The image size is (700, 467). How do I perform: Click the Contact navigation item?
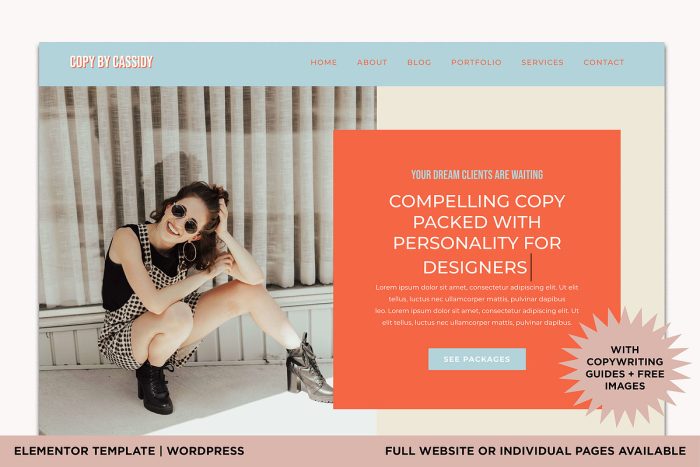pos(604,63)
